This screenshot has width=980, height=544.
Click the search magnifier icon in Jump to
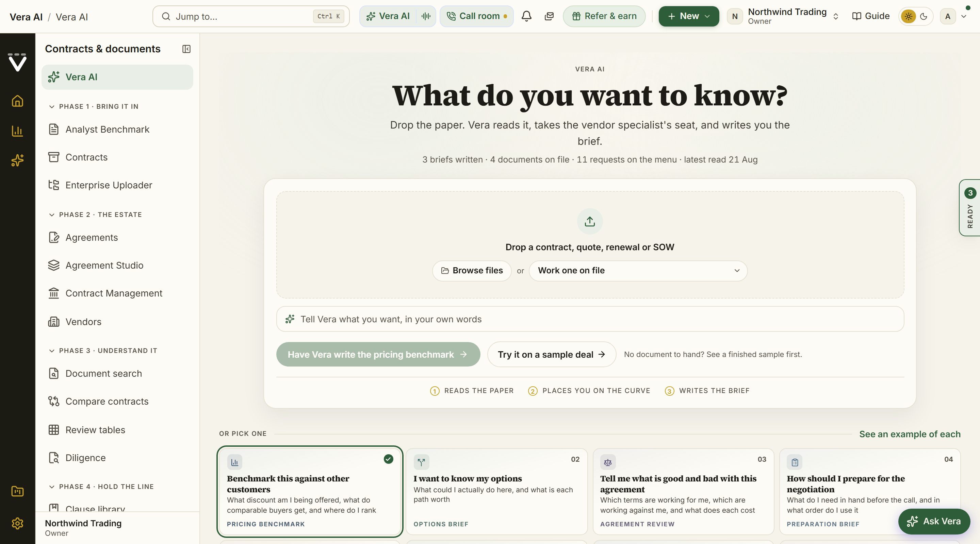166,16
